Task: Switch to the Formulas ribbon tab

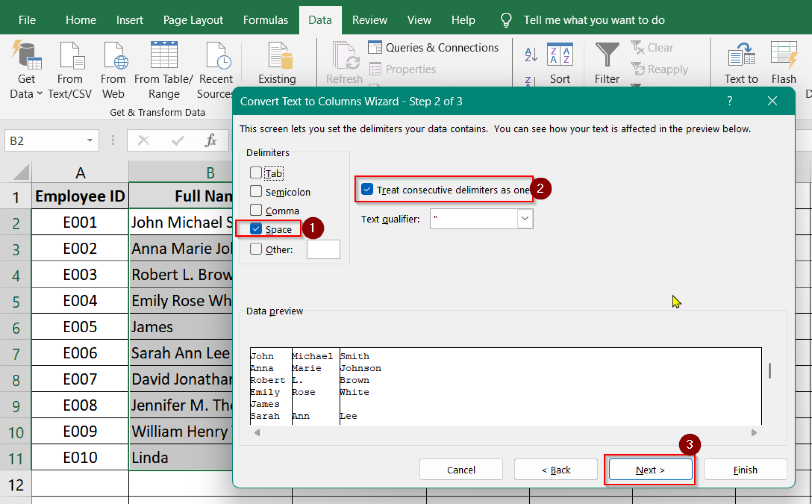Action: pyautogui.click(x=265, y=19)
